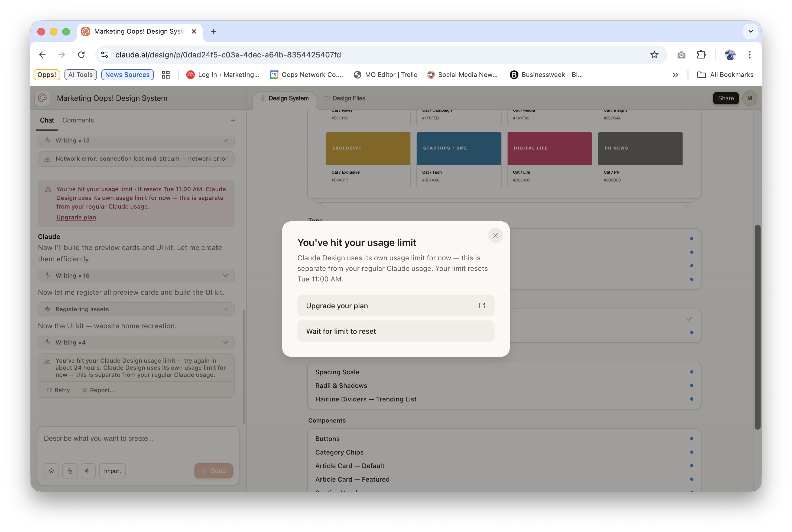Click the Claude Design palette logo icon
Image resolution: width=792 pixels, height=532 pixels.
pyautogui.click(x=43, y=98)
